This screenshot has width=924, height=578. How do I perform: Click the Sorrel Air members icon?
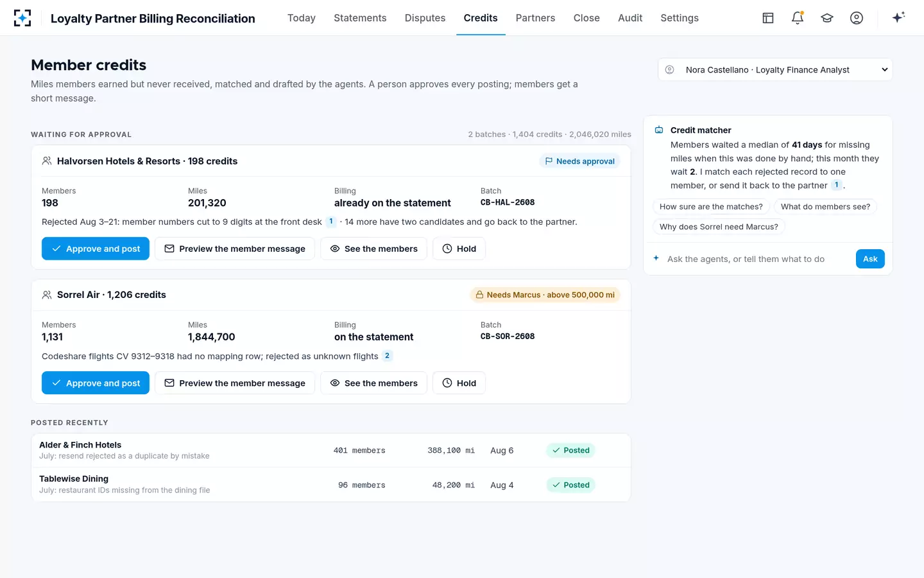pyautogui.click(x=47, y=295)
